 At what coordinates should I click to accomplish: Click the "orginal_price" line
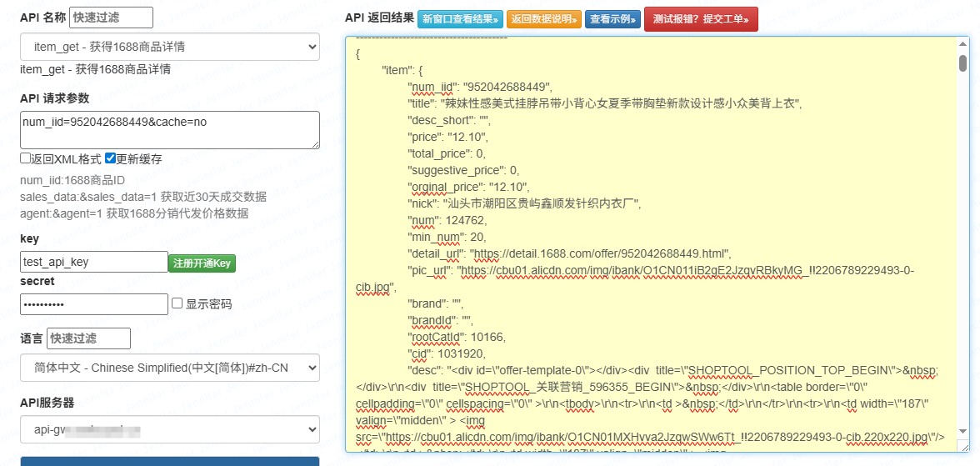tap(468, 187)
